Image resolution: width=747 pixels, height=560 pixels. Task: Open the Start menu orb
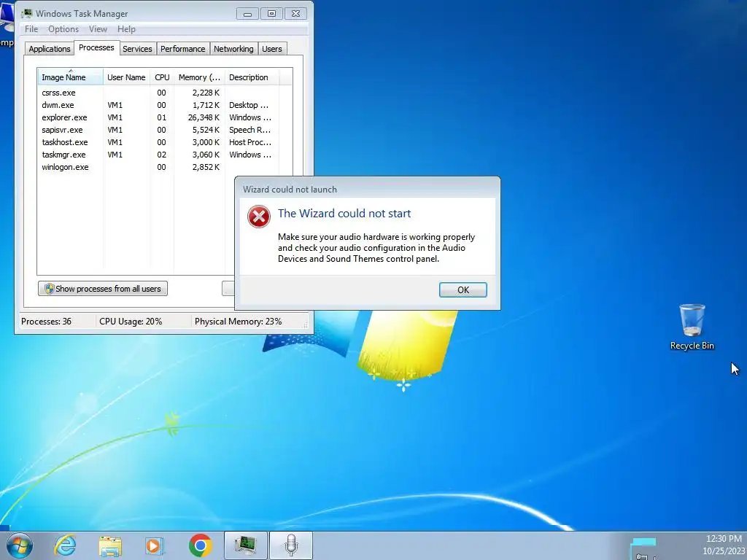pyautogui.click(x=20, y=545)
